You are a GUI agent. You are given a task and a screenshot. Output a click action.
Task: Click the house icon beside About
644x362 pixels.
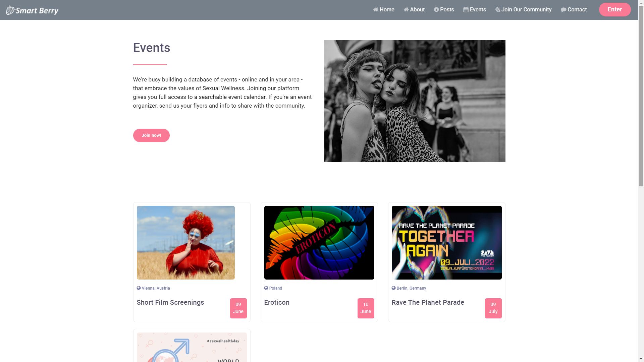tap(406, 10)
